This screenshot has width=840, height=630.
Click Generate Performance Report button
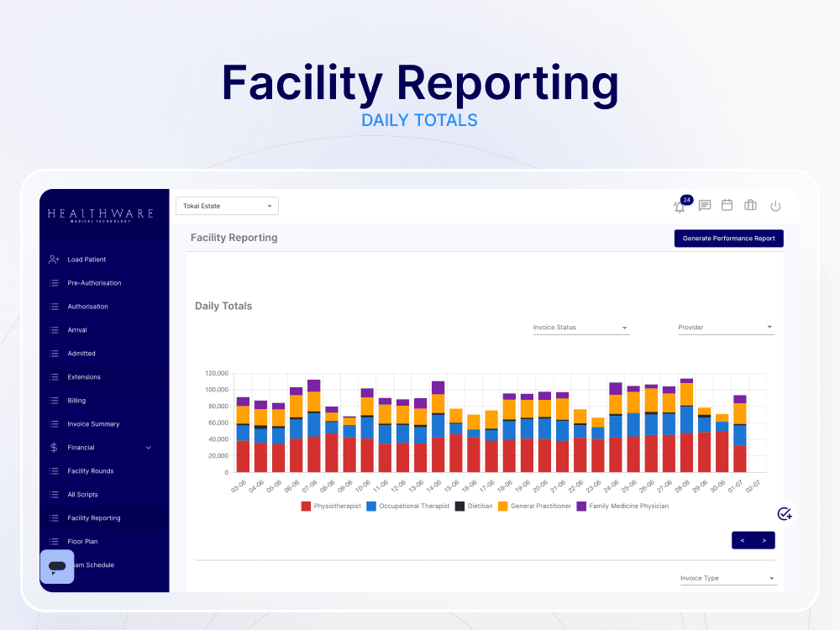coord(728,239)
